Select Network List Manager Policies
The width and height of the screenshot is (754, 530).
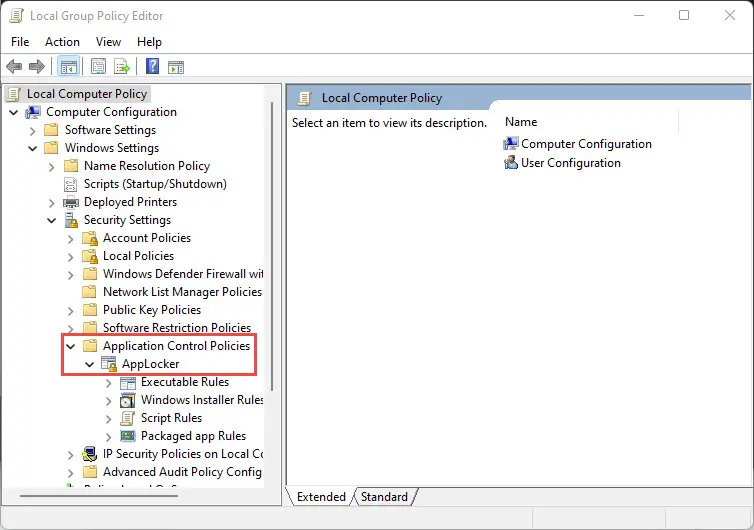pos(182,292)
